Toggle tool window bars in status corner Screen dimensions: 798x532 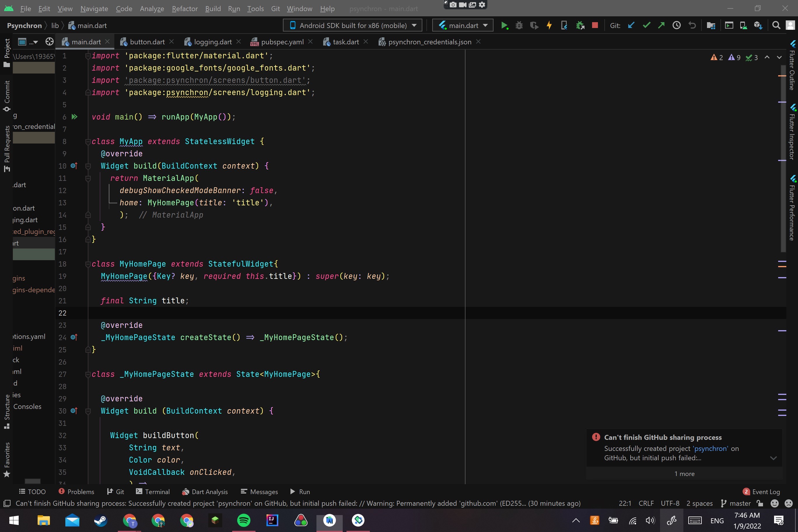click(x=7, y=503)
